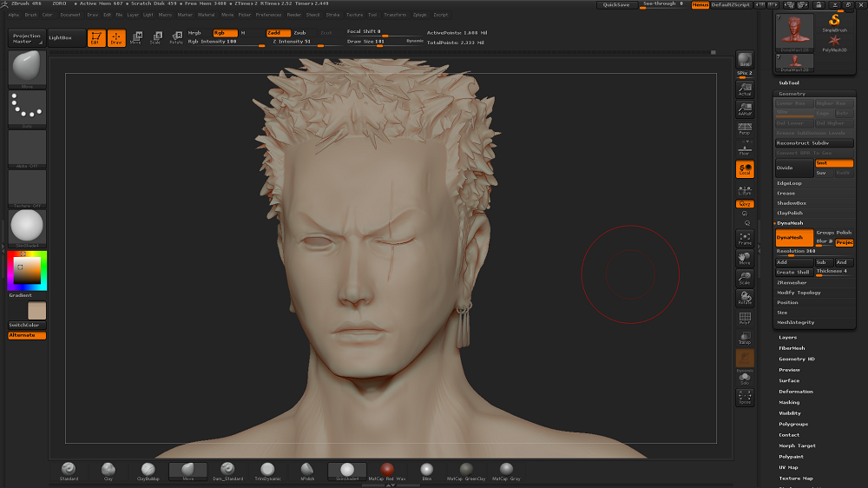The image size is (868, 488).
Task: Toggle the Rgb paint mode
Action: pyautogui.click(x=224, y=33)
